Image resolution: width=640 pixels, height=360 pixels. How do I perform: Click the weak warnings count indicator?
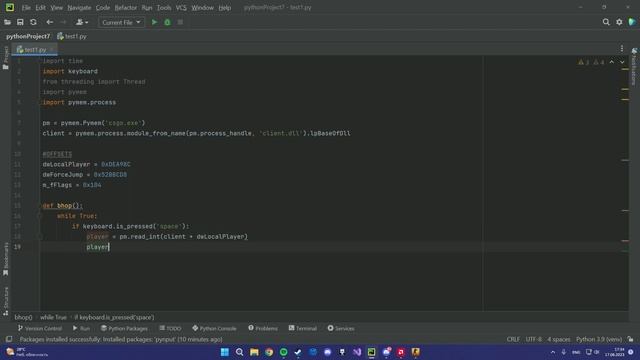click(x=599, y=62)
